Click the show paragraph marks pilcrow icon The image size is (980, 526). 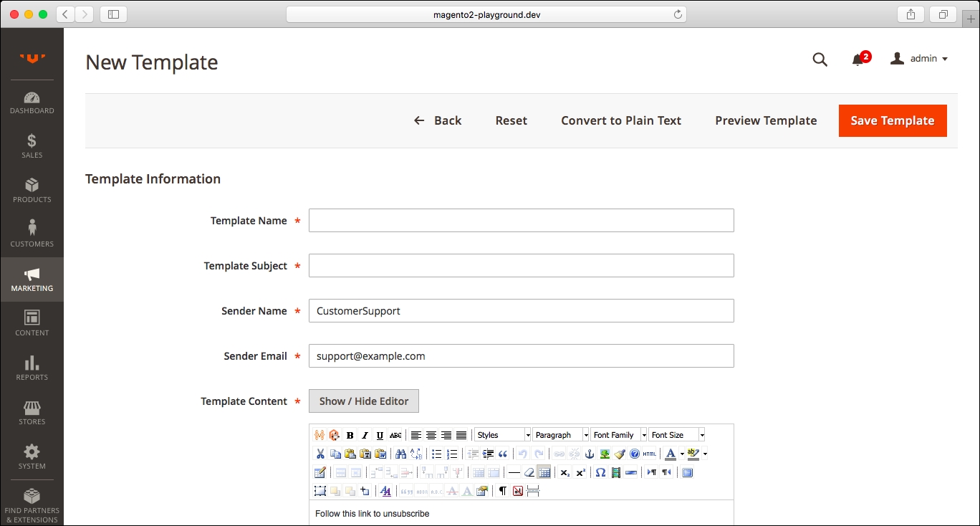click(x=503, y=491)
